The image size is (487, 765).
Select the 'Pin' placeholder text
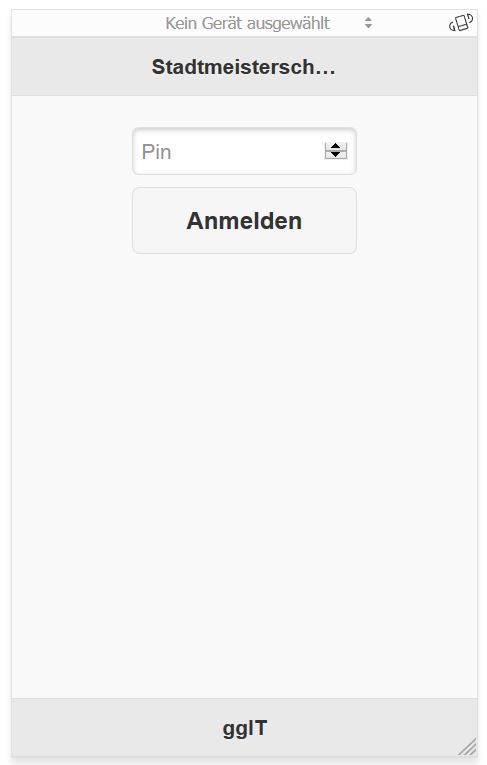coord(156,152)
